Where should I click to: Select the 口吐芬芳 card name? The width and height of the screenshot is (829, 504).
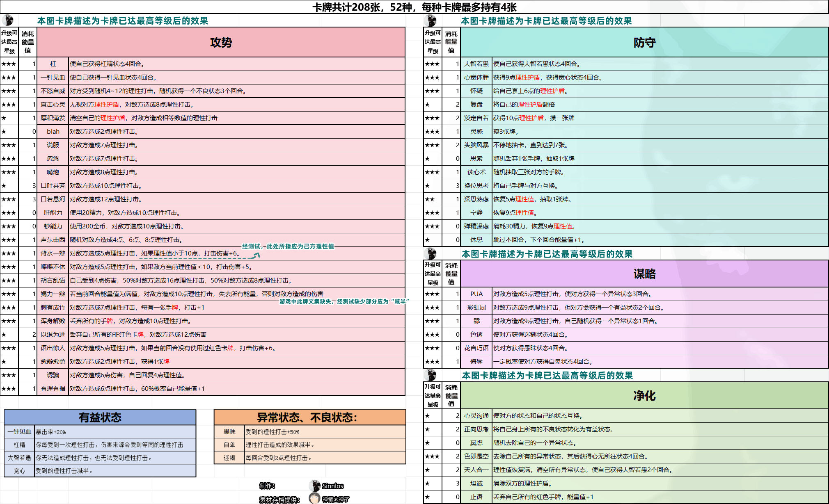click(x=53, y=186)
